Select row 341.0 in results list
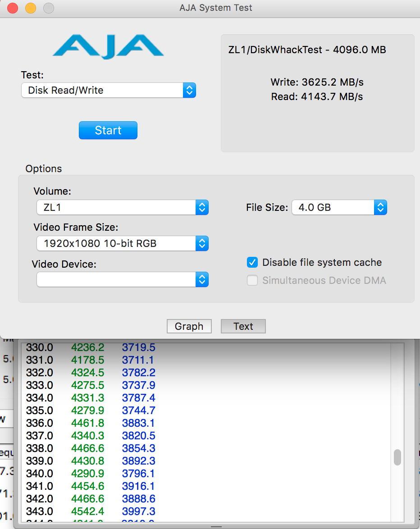 (206, 486)
